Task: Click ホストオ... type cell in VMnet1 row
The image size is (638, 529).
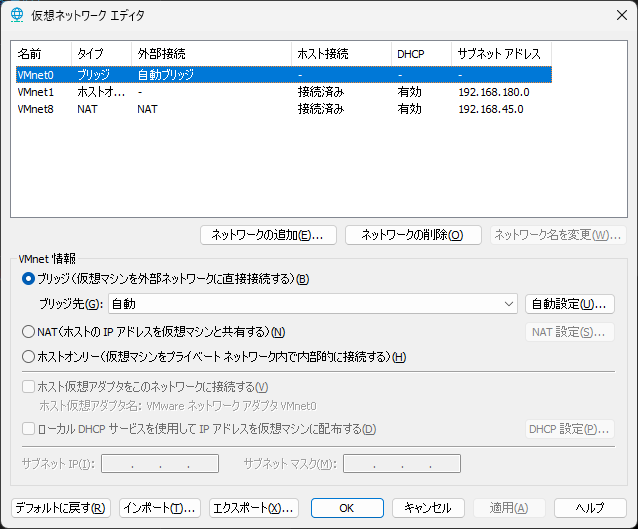Action: coord(101,92)
